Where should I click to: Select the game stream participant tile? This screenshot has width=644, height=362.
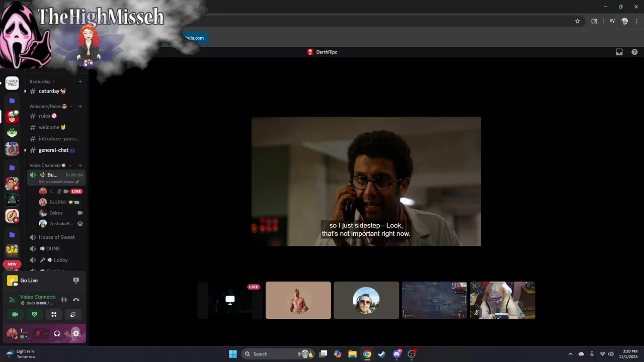[x=434, y=300]
